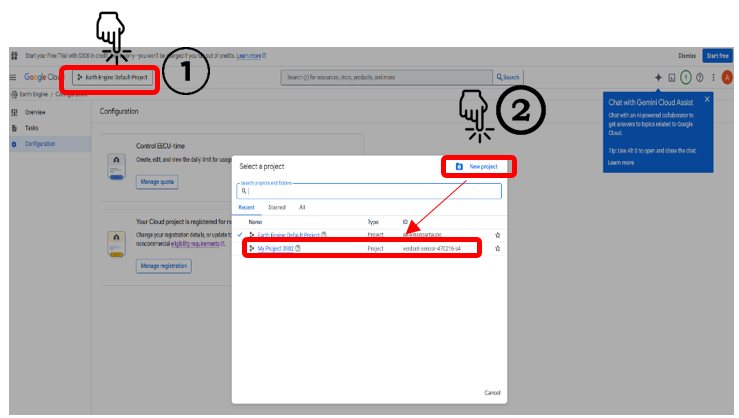Image resolution: width=739 pixels, height=418 pixels.
Task: Open the help question mark icon
Action: 699,77
